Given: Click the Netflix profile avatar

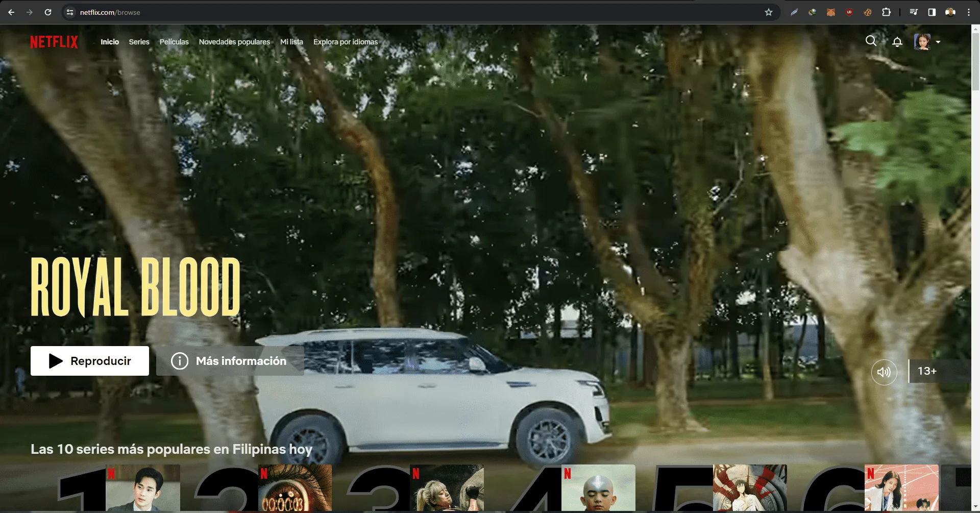Looking at the screenshot, I should [922, 42].
